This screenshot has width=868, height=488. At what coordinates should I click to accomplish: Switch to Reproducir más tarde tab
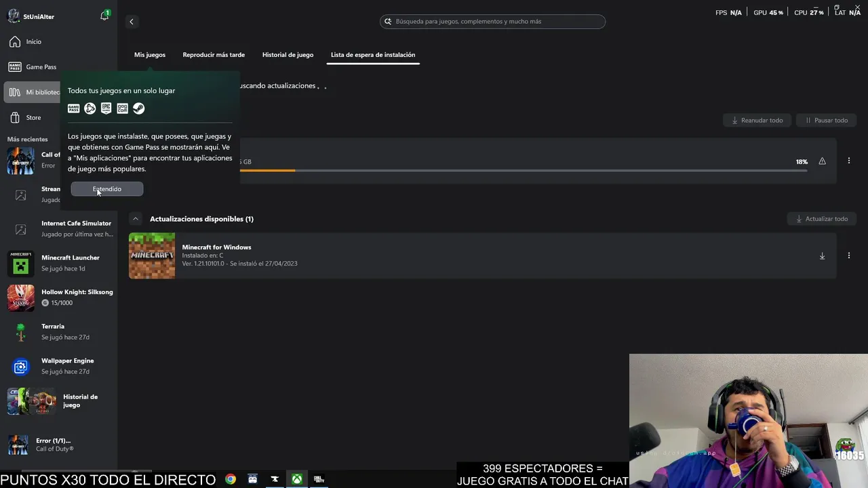point(214,55)
